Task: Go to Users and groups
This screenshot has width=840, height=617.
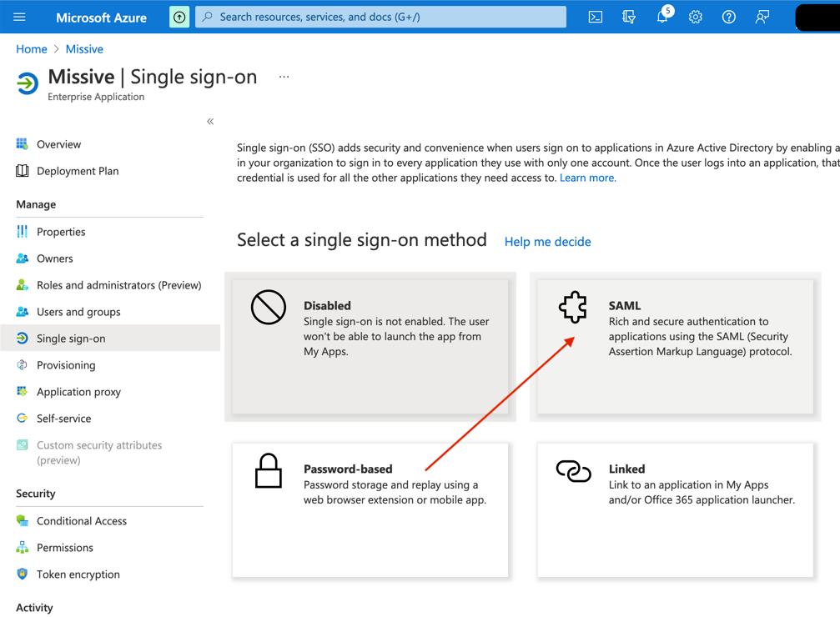Action: tap(78, 312)
